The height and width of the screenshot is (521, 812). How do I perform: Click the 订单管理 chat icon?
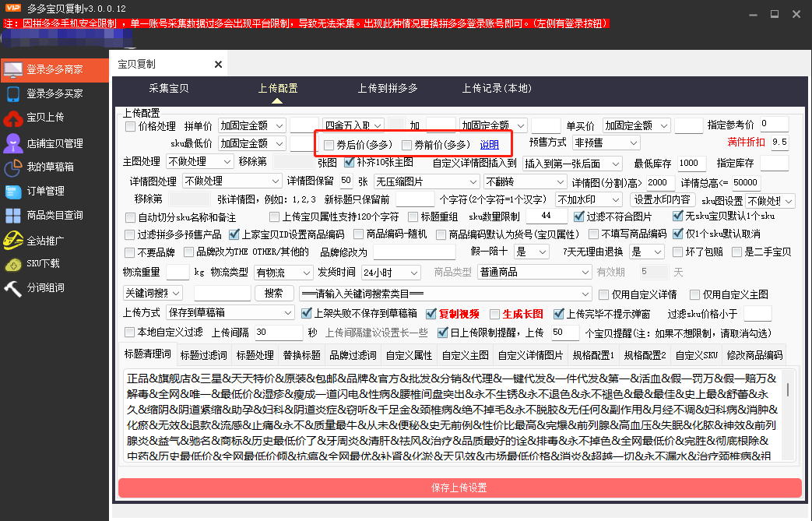click(x=13, y=192)
